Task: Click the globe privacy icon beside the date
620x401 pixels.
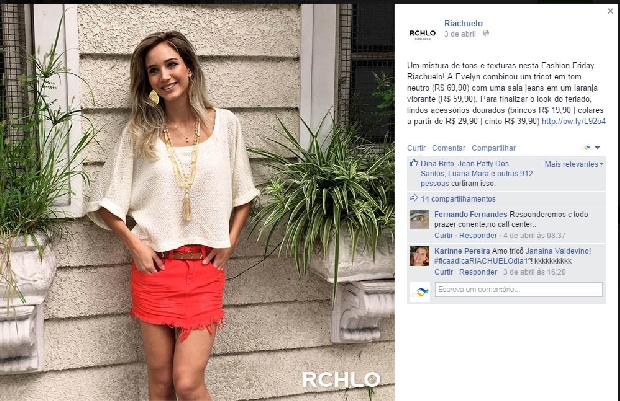Action: tap(486, 34)
